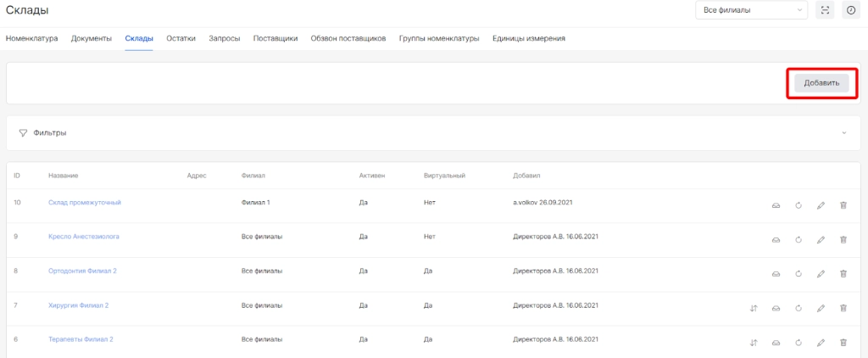868x358 pixels.
Task: Click the funnel icon beside Фильтры
Action: click(x=23, y=133)
